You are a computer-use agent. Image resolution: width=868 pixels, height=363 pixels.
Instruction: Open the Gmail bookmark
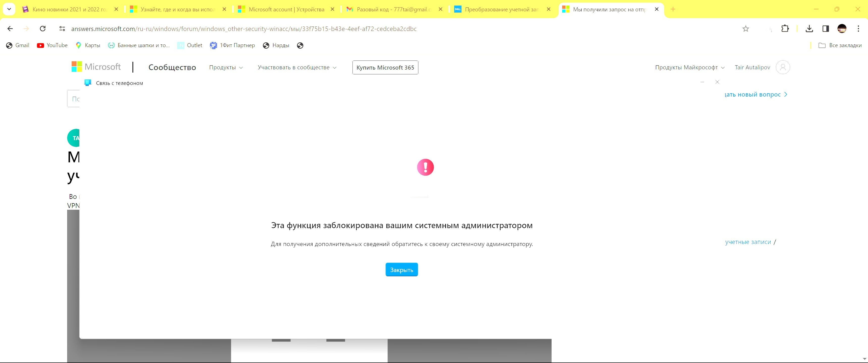(18, 45)
